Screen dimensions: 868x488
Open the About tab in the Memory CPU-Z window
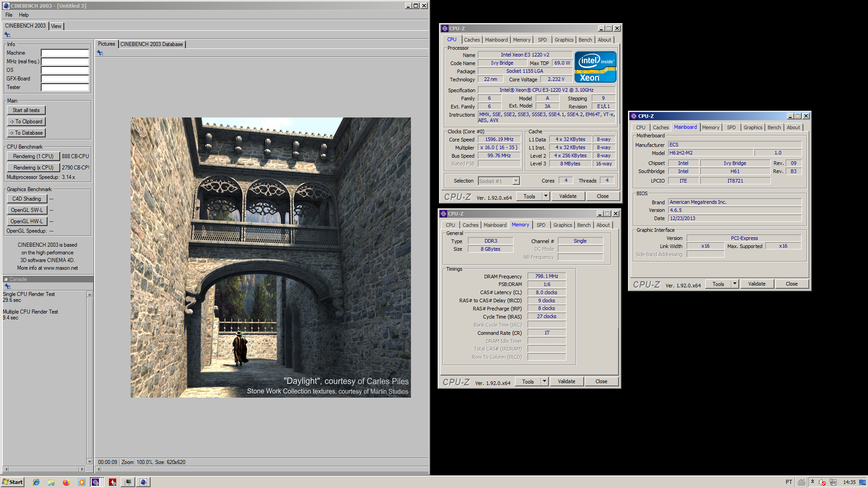(x=603, y=225)
